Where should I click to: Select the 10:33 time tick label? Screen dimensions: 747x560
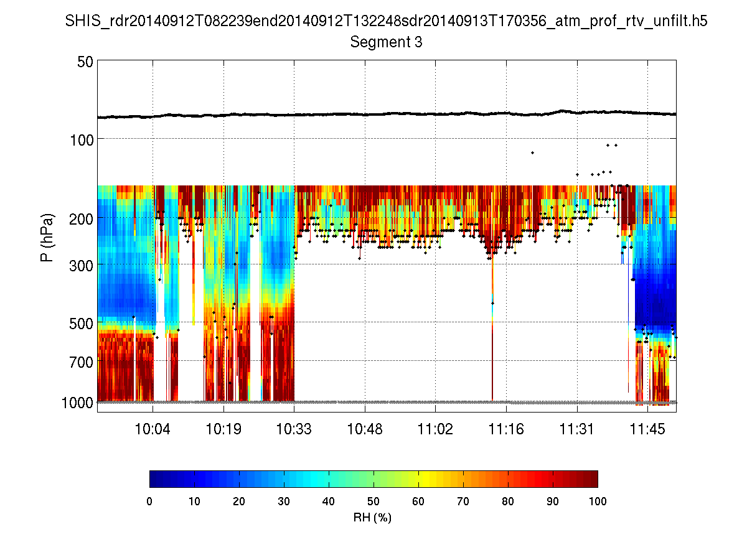(294, 429)
